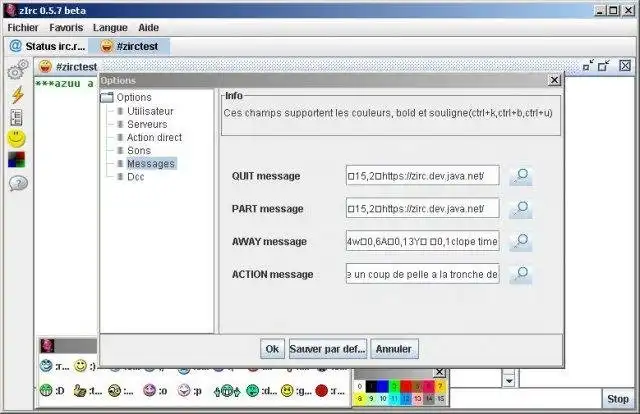Select the Options root node in tree
The width and height of the screenshot is (640, 414).
coord(127,98)
